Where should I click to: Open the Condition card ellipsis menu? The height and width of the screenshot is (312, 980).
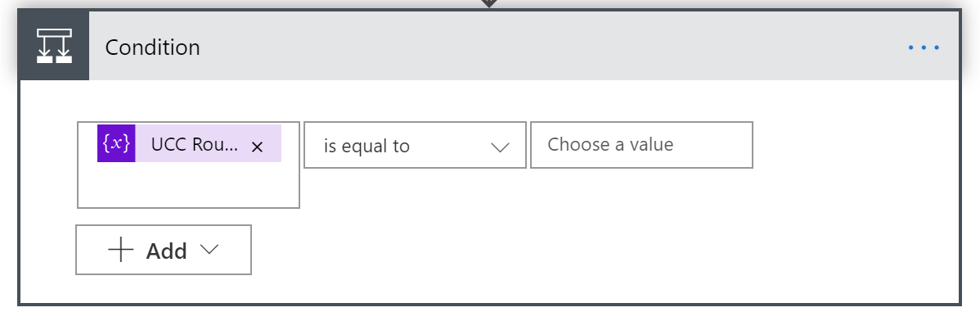[924, 47]
